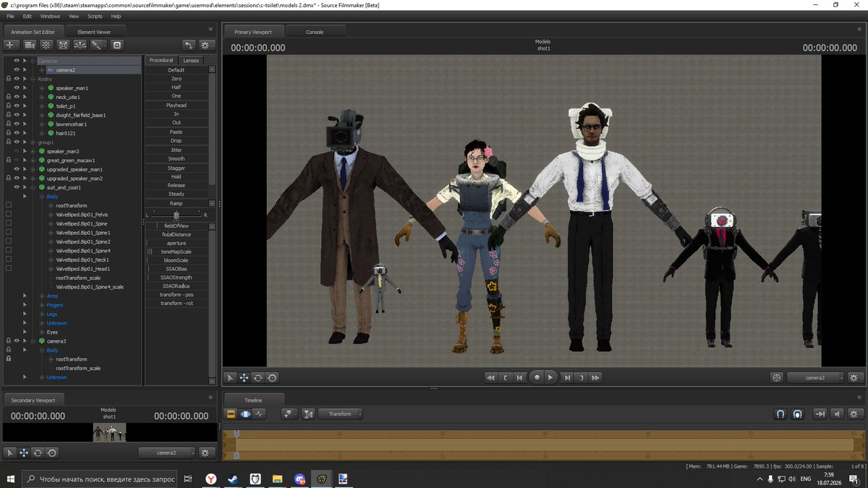Image resolution: width=868 pixels, height=488 pixels.
Task: Expand the Arms control group
Action: (42, 296)
